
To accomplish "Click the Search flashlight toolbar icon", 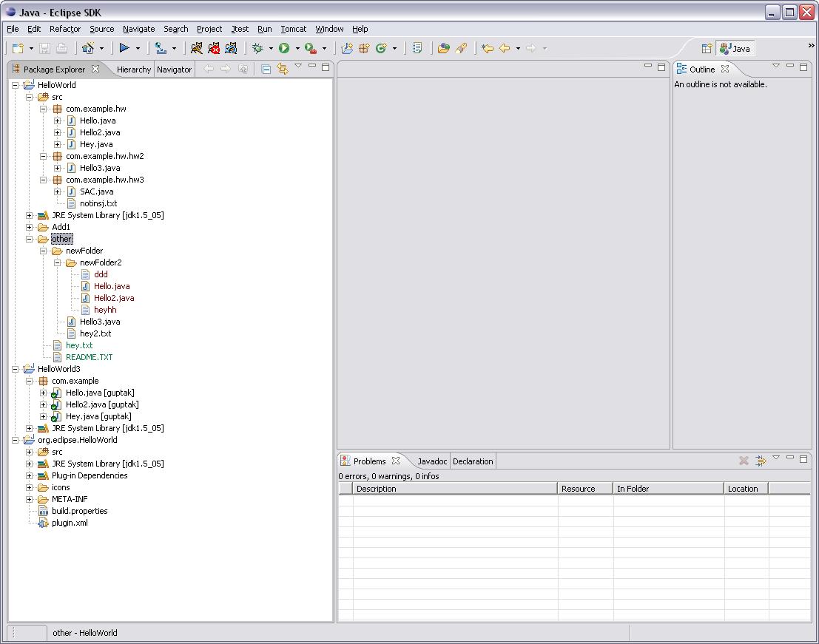I will coord(461,49).
